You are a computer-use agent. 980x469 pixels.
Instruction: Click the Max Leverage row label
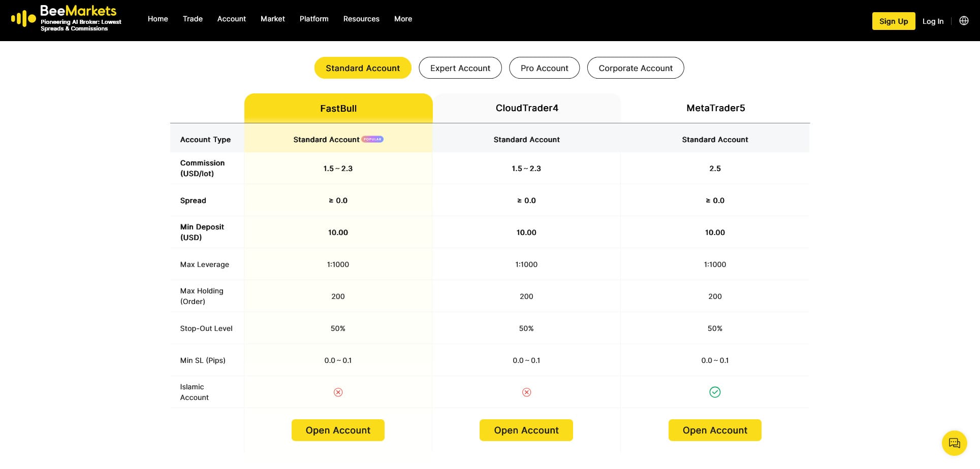point(204,264)
